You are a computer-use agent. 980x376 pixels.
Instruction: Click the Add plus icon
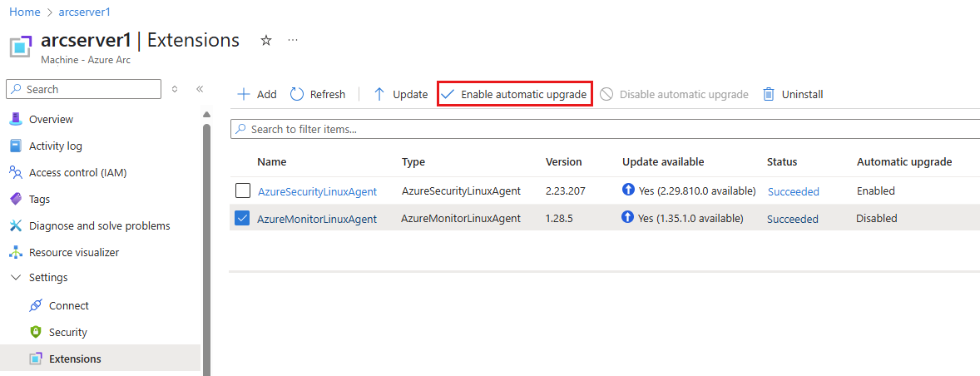[243, 94]
